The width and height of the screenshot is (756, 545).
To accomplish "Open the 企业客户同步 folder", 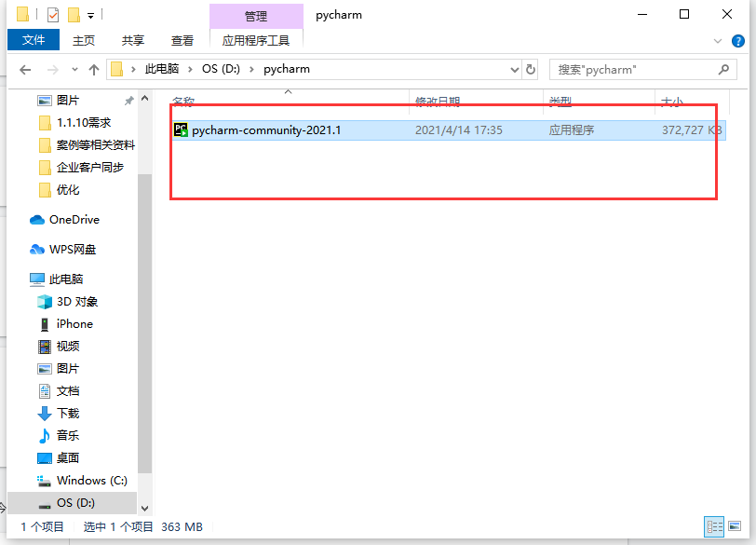I will [89, 168].
